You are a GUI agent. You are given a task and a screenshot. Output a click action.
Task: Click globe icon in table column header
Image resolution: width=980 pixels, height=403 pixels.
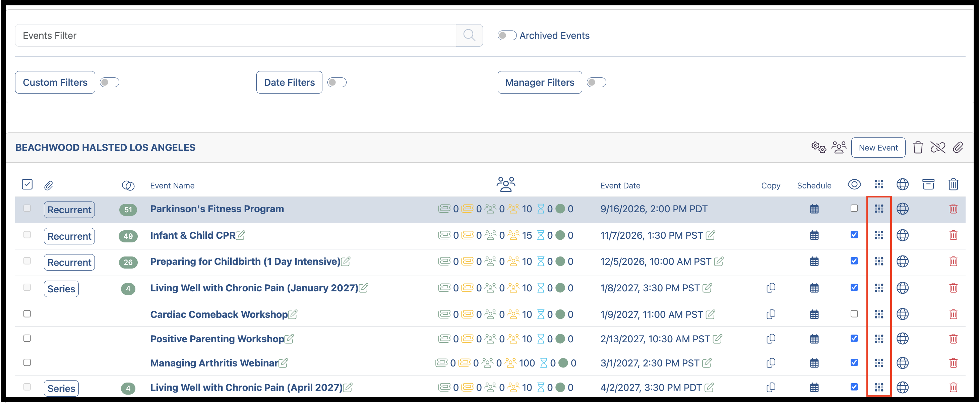902,184
